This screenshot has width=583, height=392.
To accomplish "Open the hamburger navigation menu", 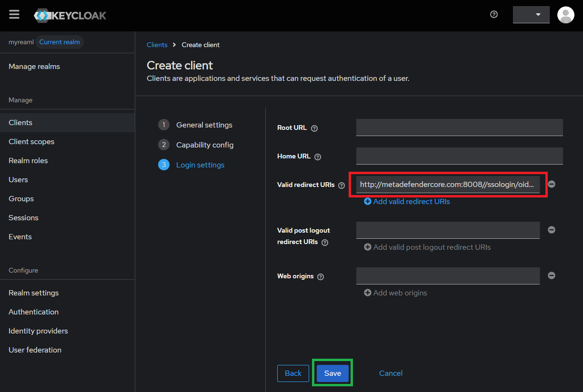I will pos(14,14).
